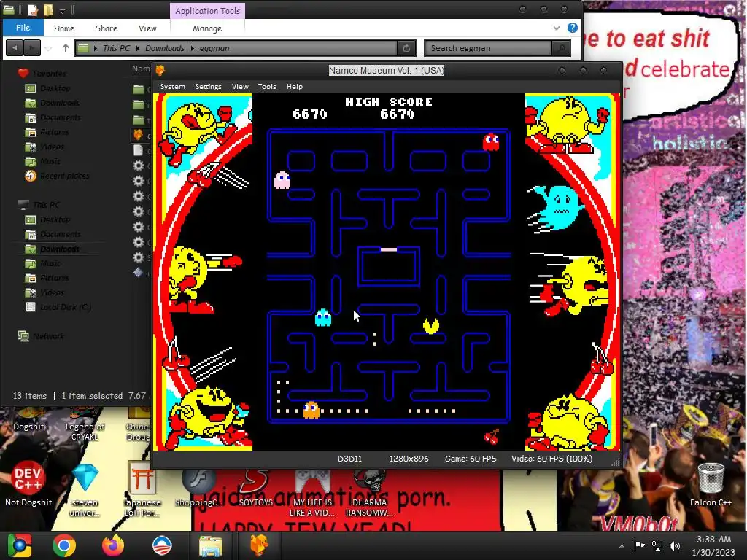
Task: Click the New Folder icon in Quick Access Toolbar
Action: click(x=48, y=9)
